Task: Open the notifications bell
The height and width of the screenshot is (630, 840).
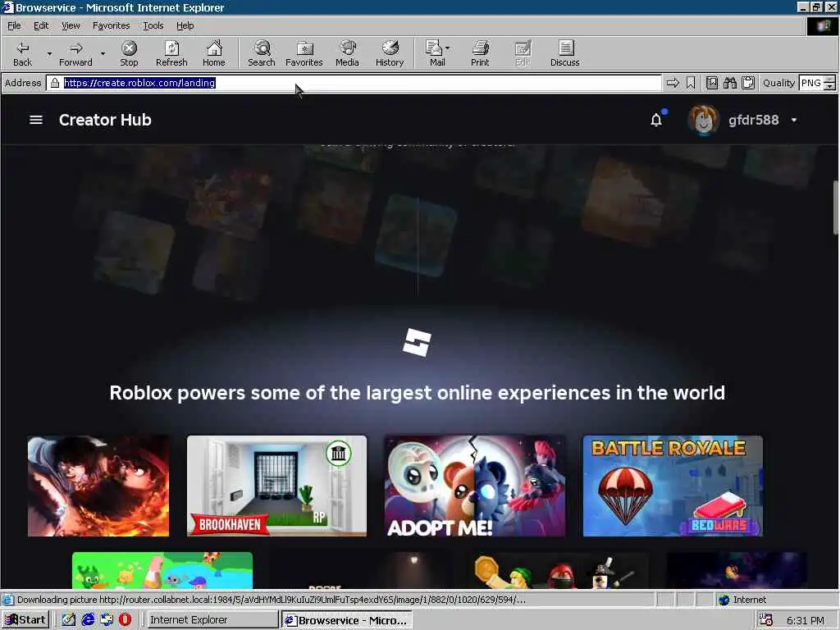Action: (656, 120)
